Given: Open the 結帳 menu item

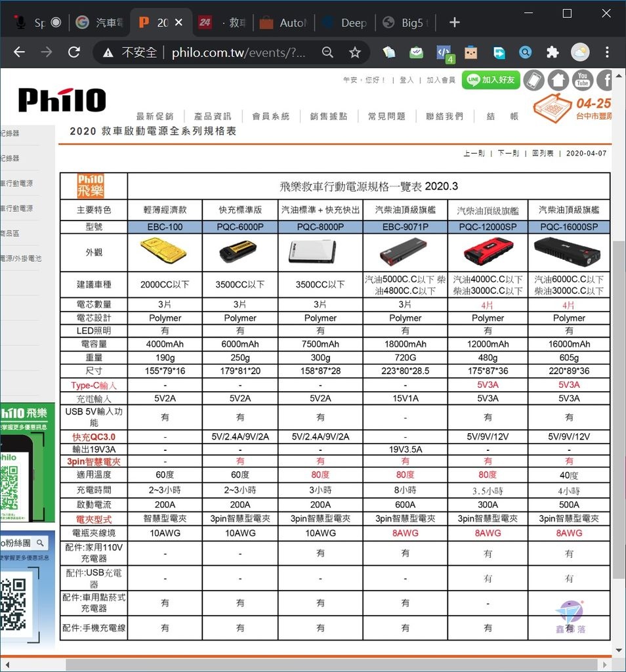Looking at the screenshot, I should (x=503, y=116).
